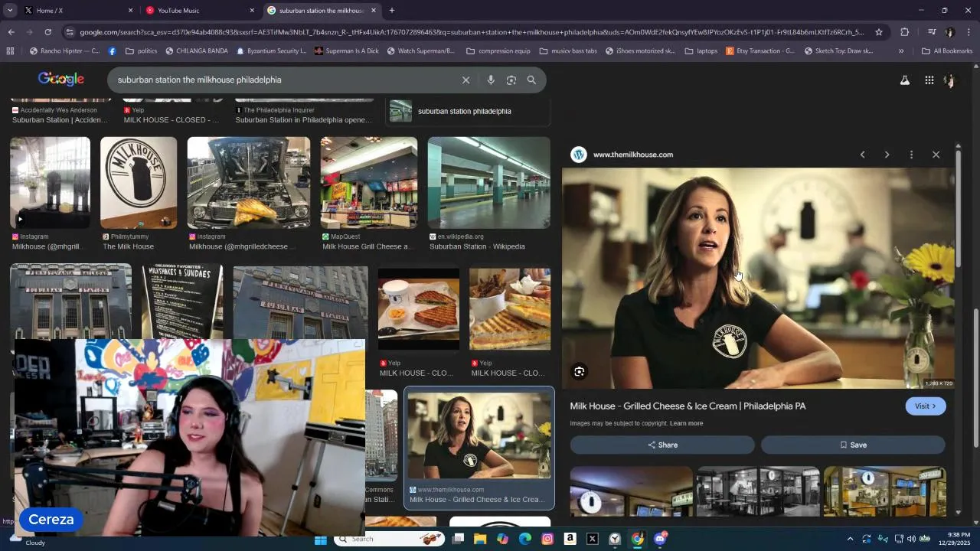
Task: Open Discord from the taskbar
Action: click(660, 540)
